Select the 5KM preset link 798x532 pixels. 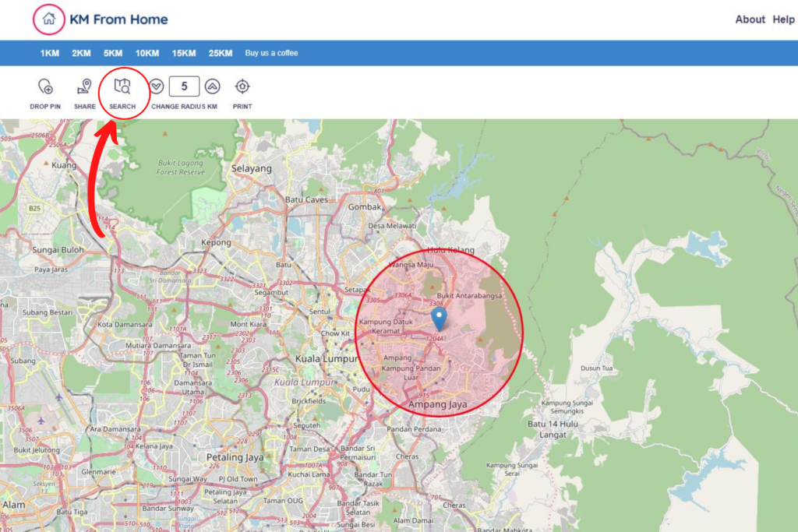click(x=111, y=53)
